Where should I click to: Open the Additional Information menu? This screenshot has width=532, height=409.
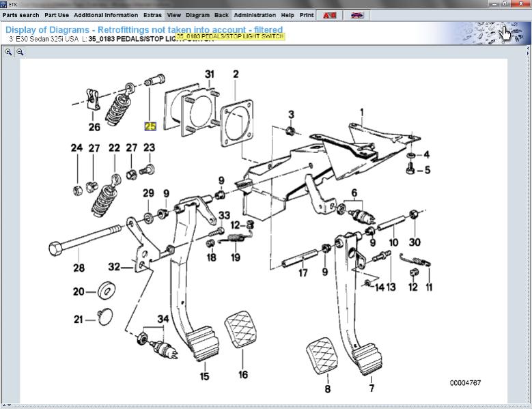pos(106,15)
